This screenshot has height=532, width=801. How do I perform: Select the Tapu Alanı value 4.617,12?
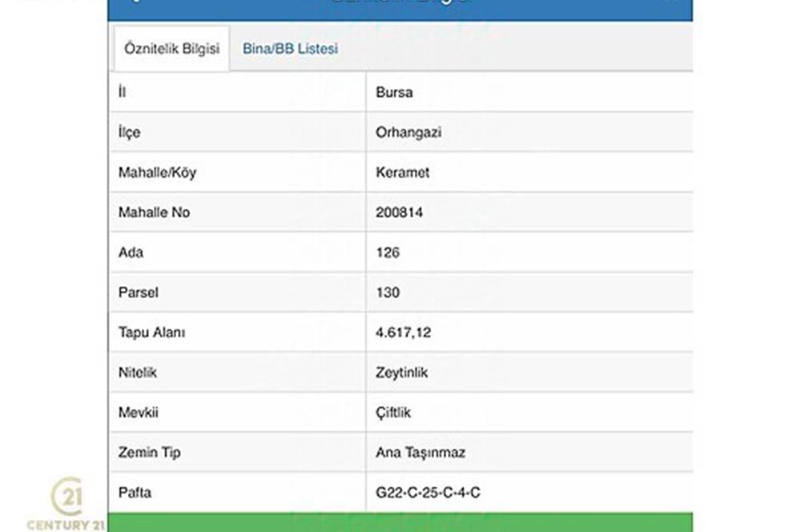(x=403, y=332)
